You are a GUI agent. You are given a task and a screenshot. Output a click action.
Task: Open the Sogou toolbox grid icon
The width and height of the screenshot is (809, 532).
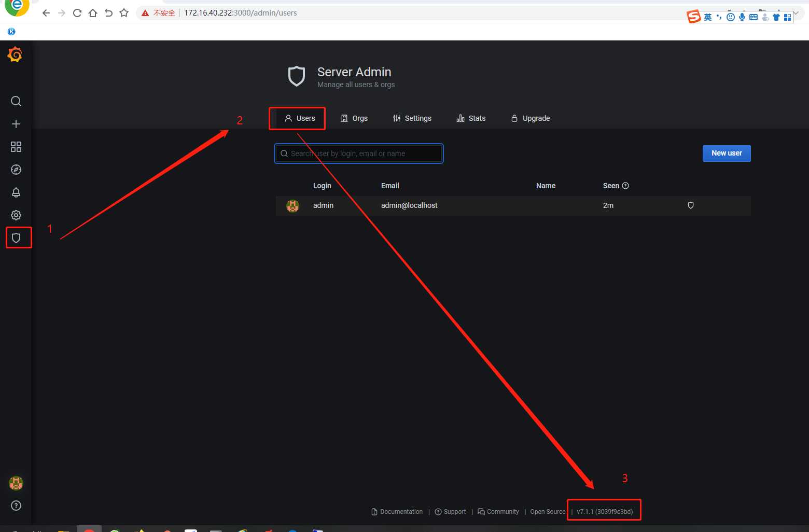click(788, 17)
